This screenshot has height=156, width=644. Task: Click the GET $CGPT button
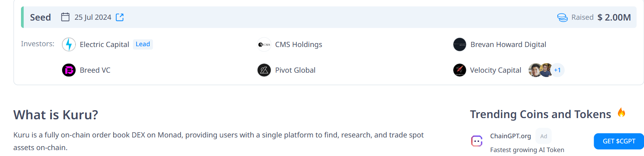tap(619, 141)
